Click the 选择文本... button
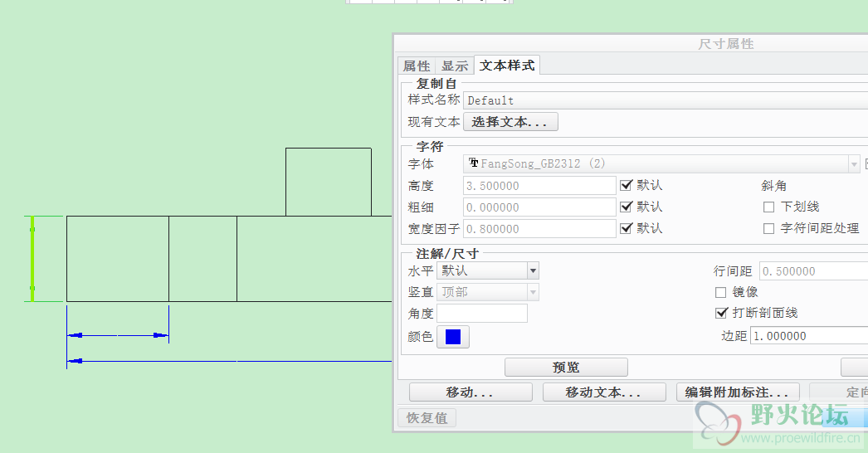This screenshot has height=453, width=868. [x=510, y=122]
